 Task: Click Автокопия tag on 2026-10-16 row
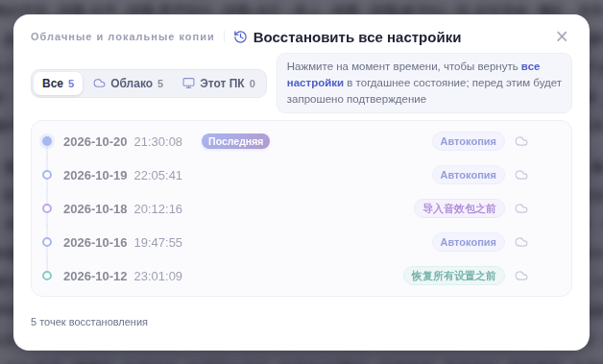[468, 242]
